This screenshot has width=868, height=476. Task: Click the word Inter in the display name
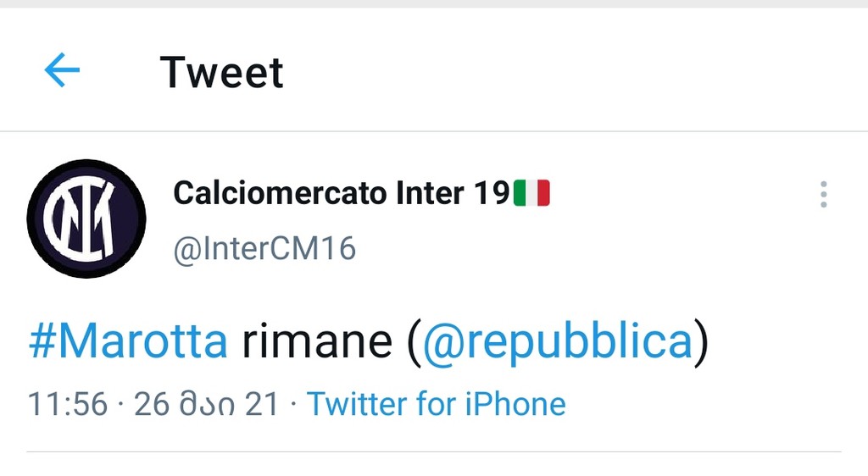click(x=430, y=193)
